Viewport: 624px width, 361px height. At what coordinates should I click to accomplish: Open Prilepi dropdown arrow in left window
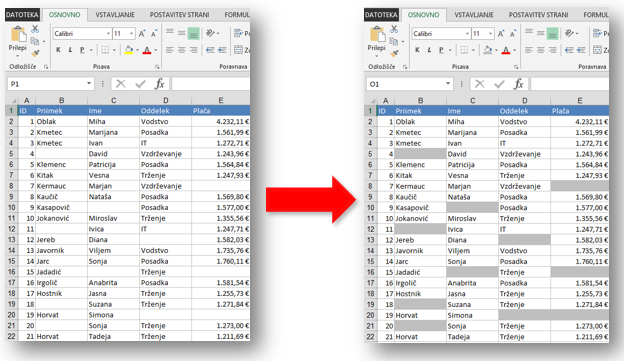coord(18,56)
